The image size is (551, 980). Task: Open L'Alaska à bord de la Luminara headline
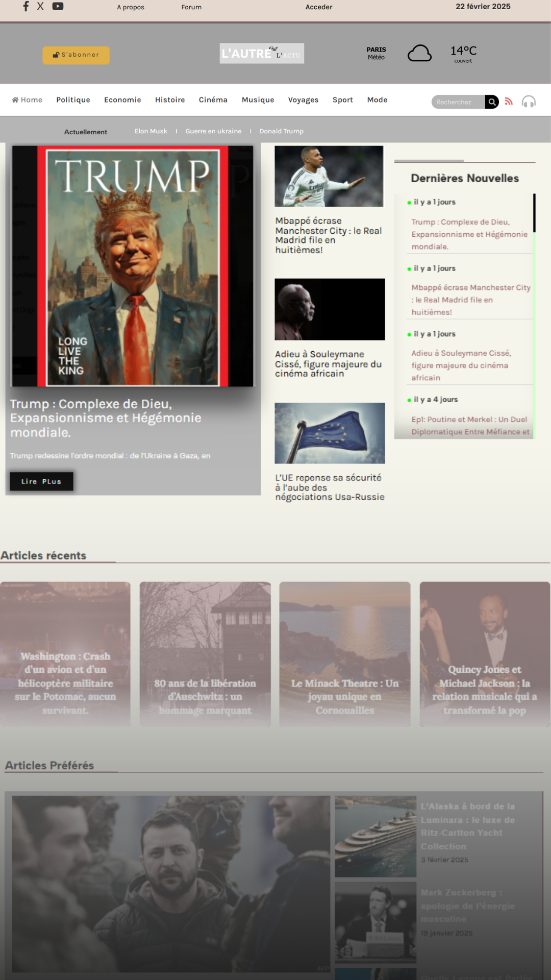click(x=468, y=826)
